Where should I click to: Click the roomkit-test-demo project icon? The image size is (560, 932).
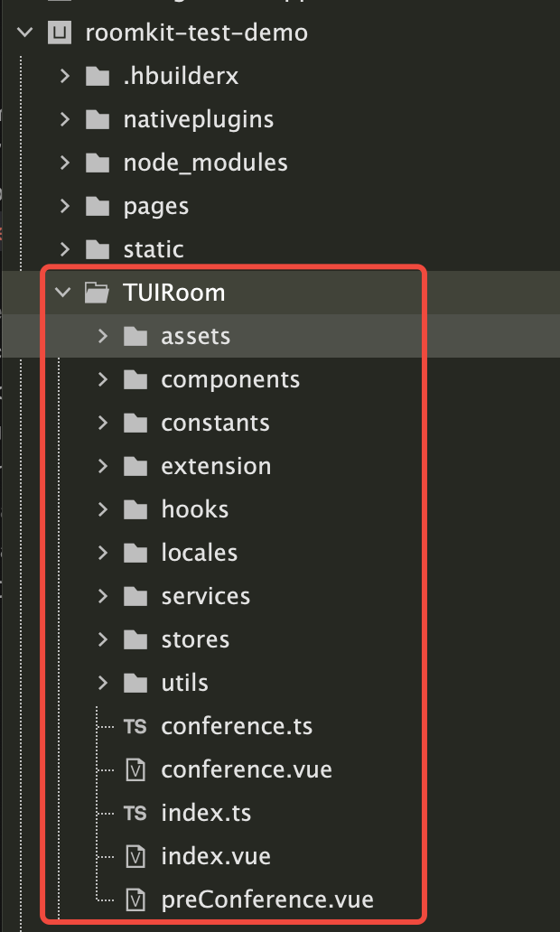point(61,33)
